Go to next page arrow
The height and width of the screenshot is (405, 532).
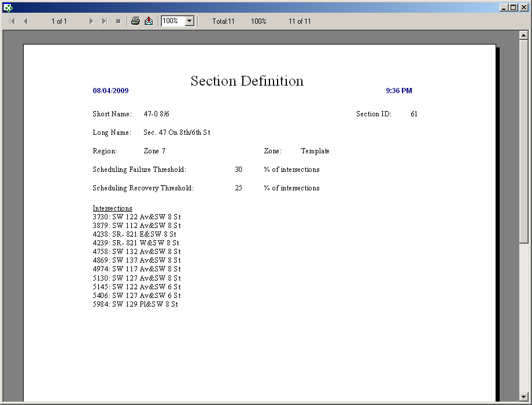point(91,21)
